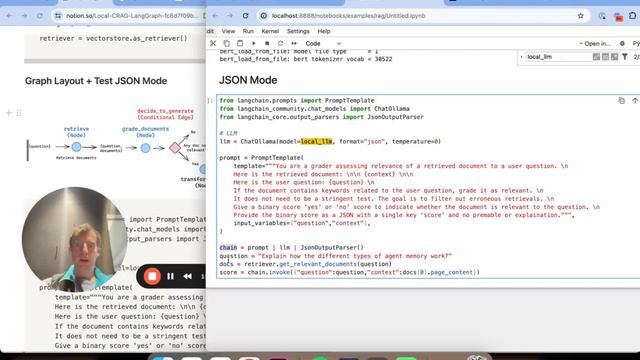Copy the selected cell in Jupyter
This screenshot has width=640, height=360.
(x=227, y=43)
